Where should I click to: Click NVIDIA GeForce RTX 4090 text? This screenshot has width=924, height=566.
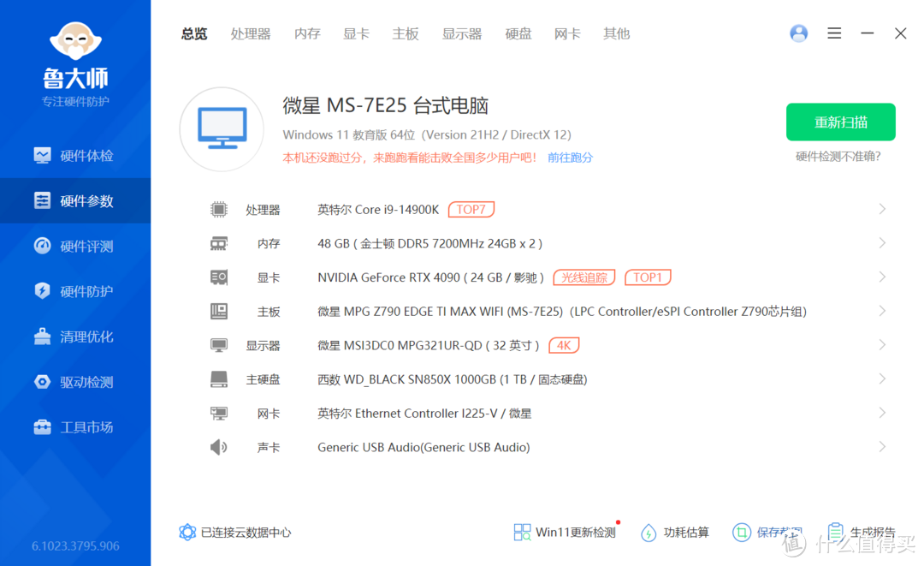click(430, 277)
